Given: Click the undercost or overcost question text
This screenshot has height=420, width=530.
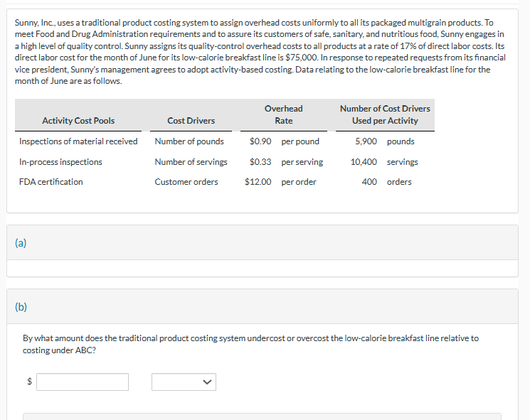Looking at the screenshot, I should 251,344.
